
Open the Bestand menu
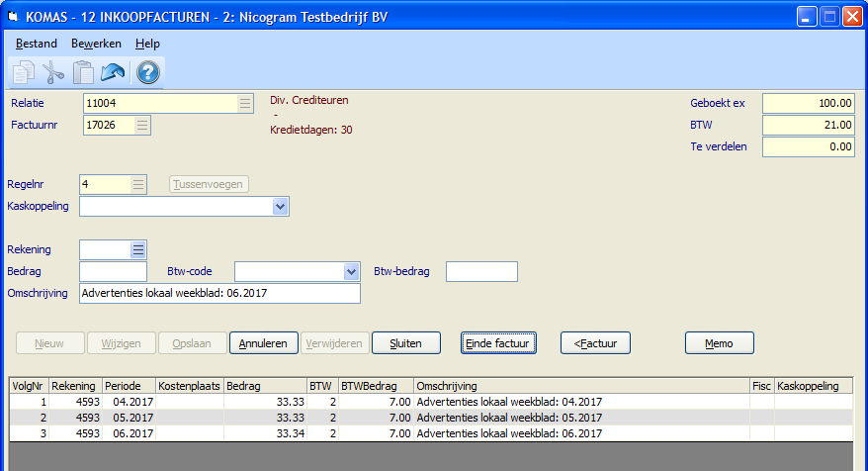[36, 44]
